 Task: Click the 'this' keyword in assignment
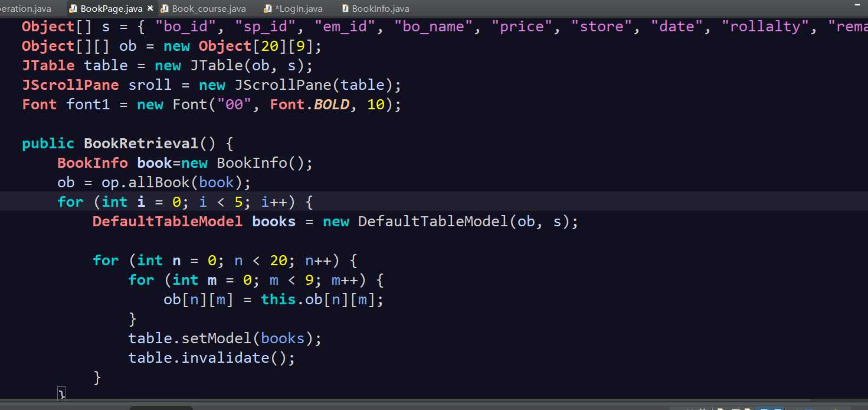279,300
